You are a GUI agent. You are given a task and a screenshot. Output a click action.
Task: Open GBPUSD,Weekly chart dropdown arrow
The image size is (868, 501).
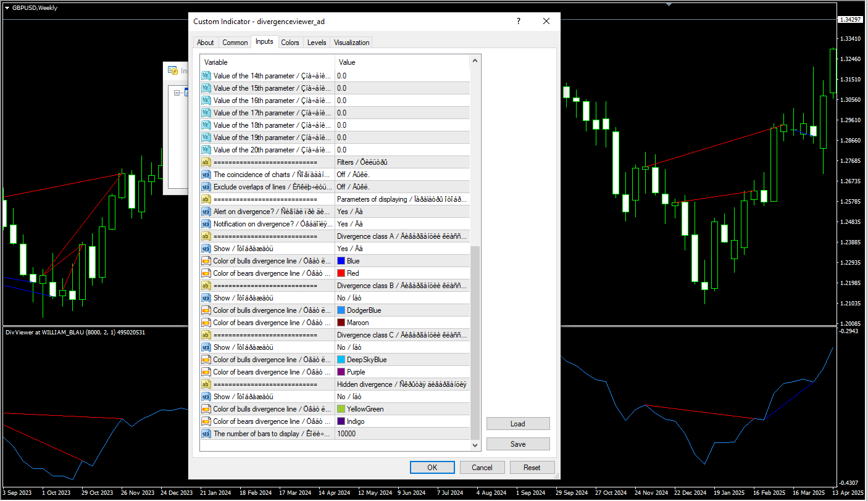(7, 8)
